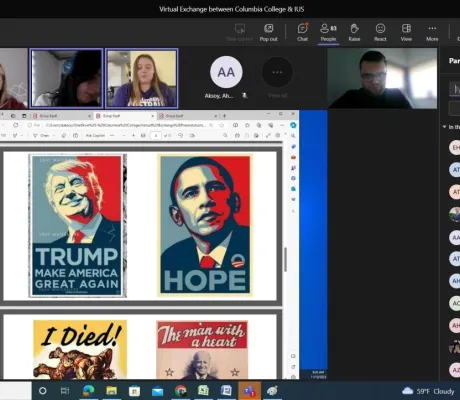
Task: Select the AA avatar of Aksoy
Action: (x=226, y=72)
